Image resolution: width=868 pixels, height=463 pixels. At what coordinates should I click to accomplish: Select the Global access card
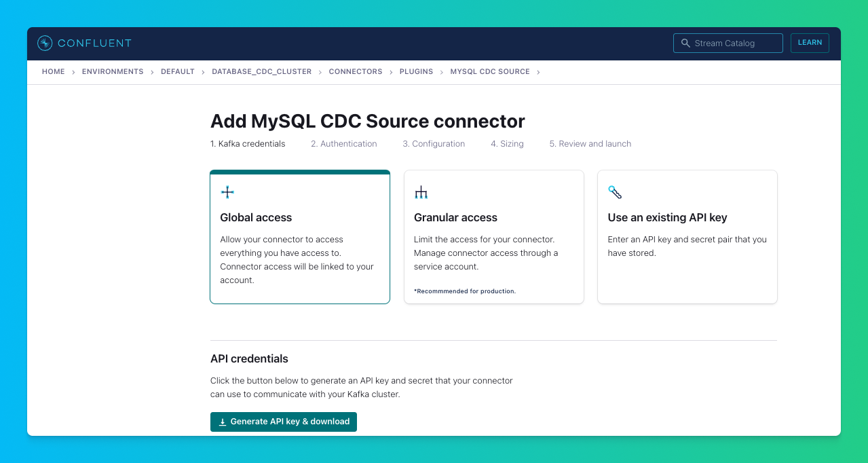click(x=299, y=238)
